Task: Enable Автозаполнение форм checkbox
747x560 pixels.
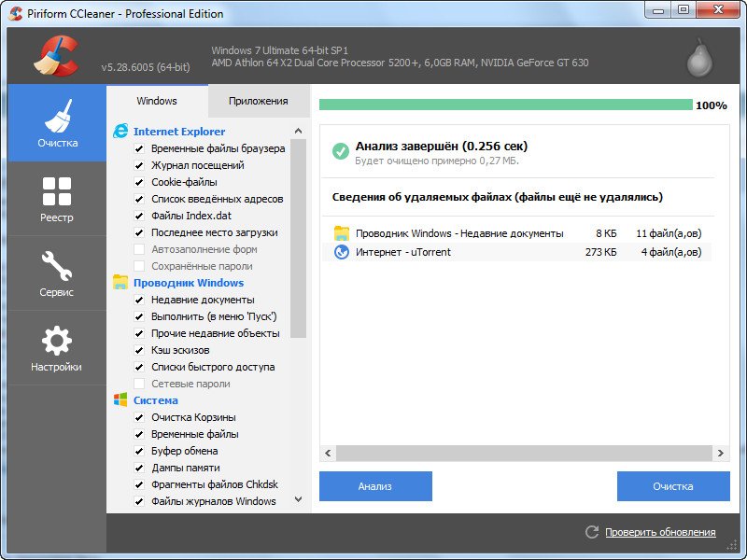Action: pos(139,249)
